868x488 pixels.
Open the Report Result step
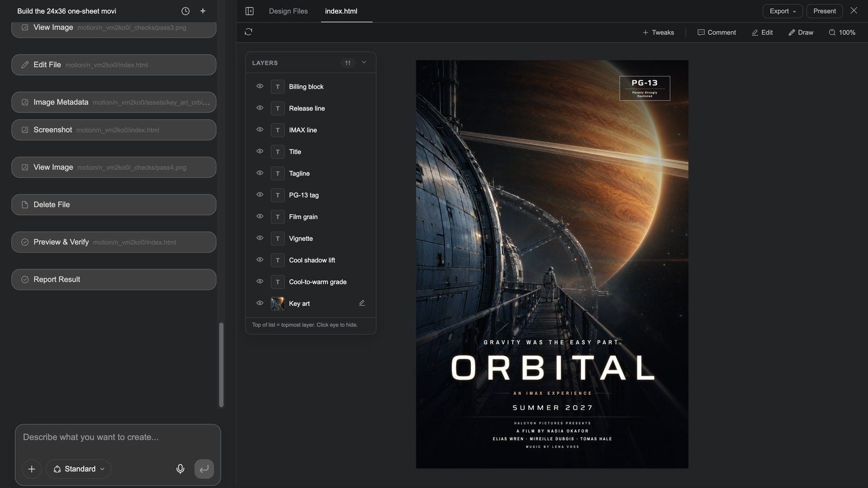pyautogui.click(x=114, y=279)
